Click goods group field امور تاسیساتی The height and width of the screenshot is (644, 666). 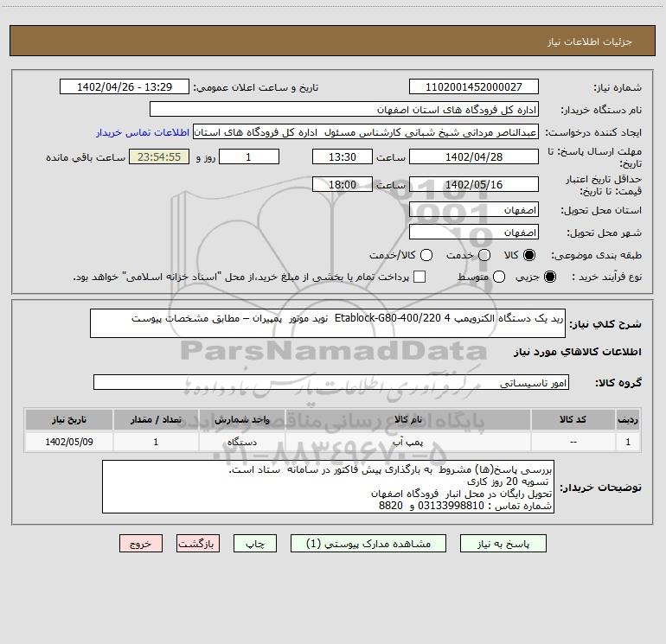point(331,382)
